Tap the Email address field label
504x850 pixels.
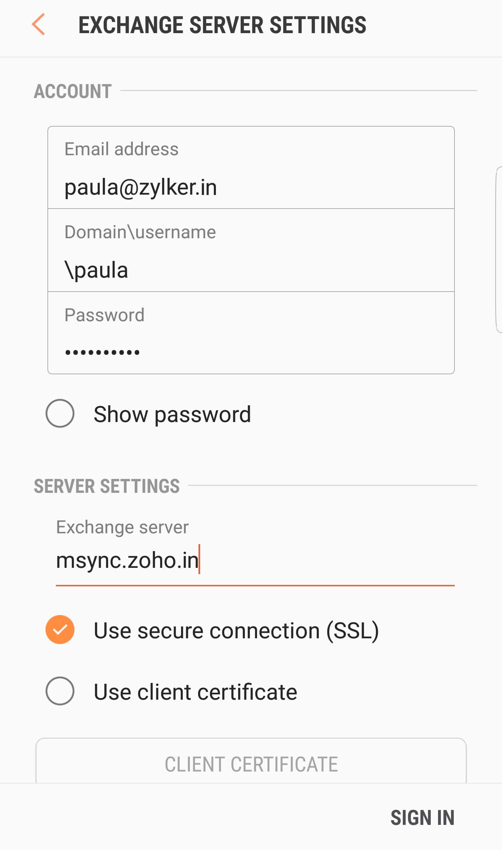(122, 149)
